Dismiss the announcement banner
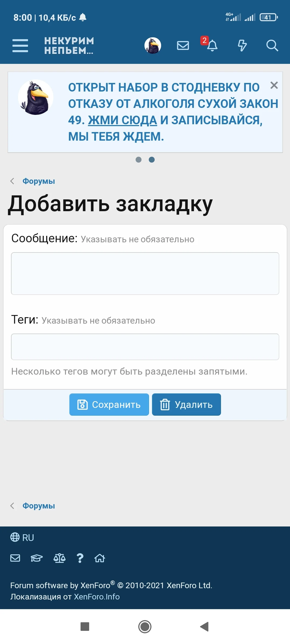290x644 pixels. [x=274, y=85]
